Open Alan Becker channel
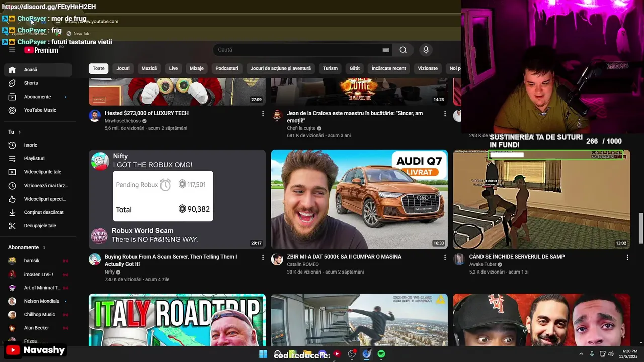 [x=38, y=328]
